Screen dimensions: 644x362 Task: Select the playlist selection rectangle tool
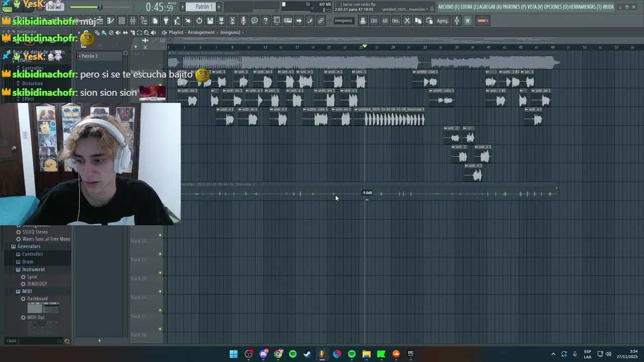pos(139,33)
